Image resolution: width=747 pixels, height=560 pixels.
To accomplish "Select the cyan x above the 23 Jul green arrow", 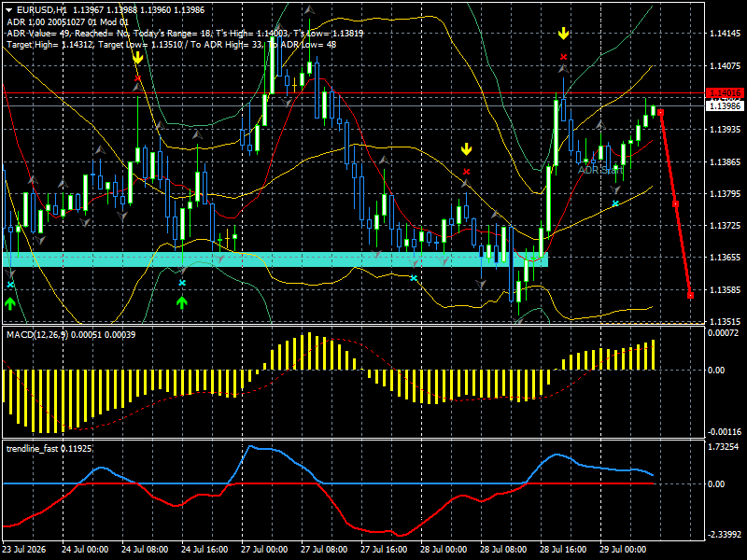I will (10, 285).
